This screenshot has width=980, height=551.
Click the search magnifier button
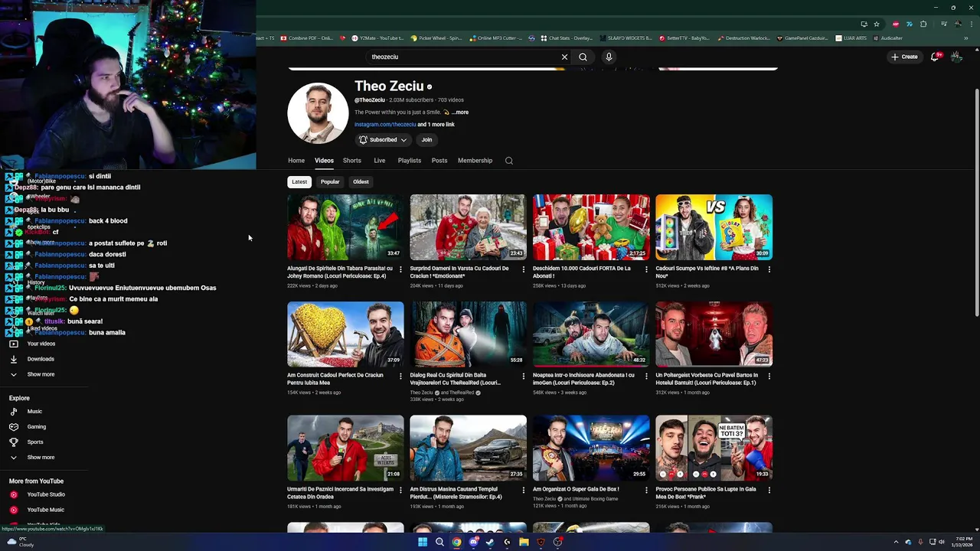583,57
